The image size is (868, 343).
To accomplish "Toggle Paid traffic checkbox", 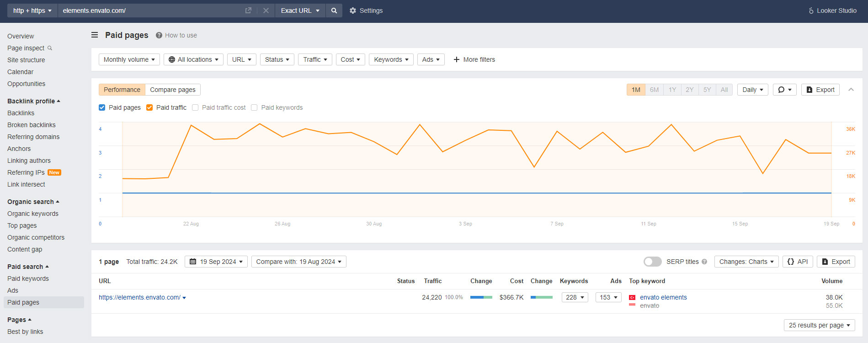I will point(149,107).
